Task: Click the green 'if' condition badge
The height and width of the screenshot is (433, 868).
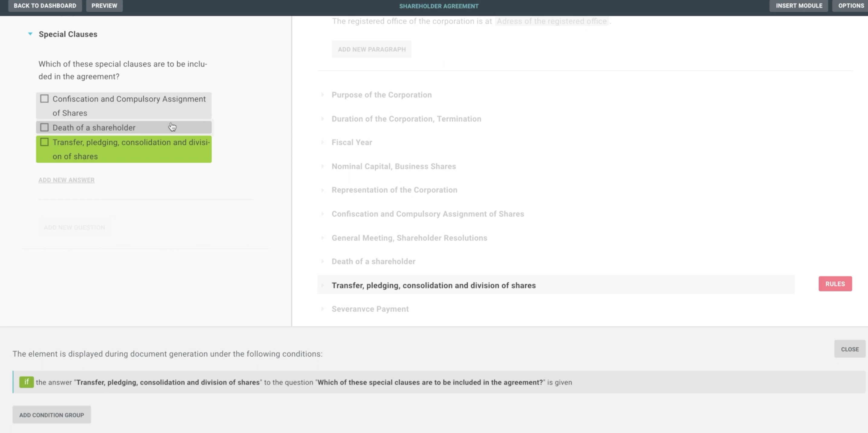Action: point(26,382)
